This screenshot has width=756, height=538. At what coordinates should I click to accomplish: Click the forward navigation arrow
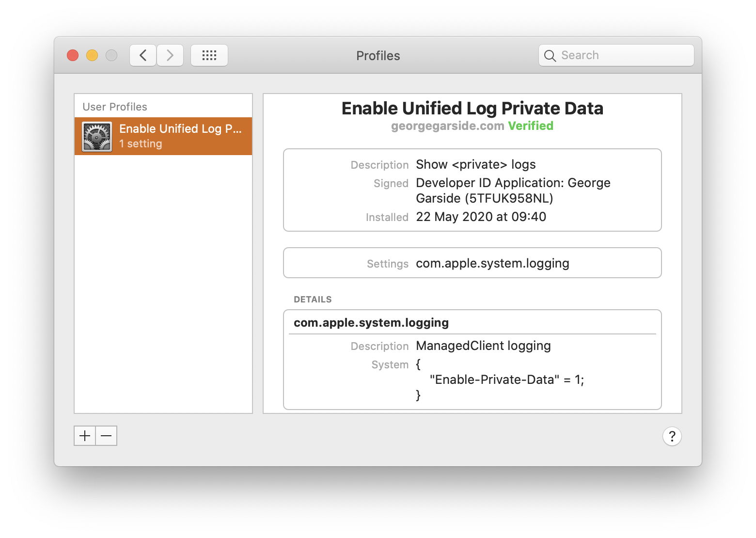170,55
